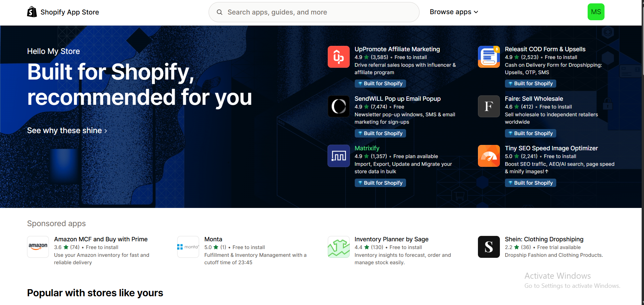Image resolution: width=644 pixels, height=305 pixels.
Task: Click Inventory Planner rating '4.4 (130)' text
Action: click(x=369, y=247)
